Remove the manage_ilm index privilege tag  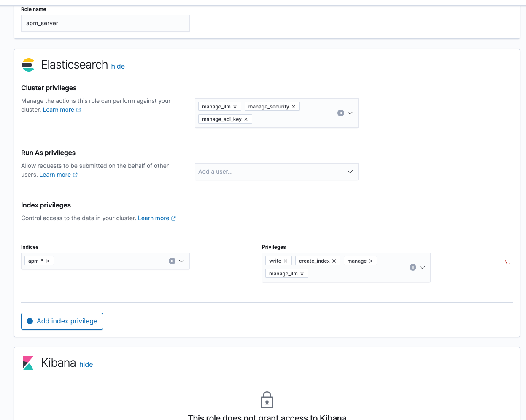302,274
